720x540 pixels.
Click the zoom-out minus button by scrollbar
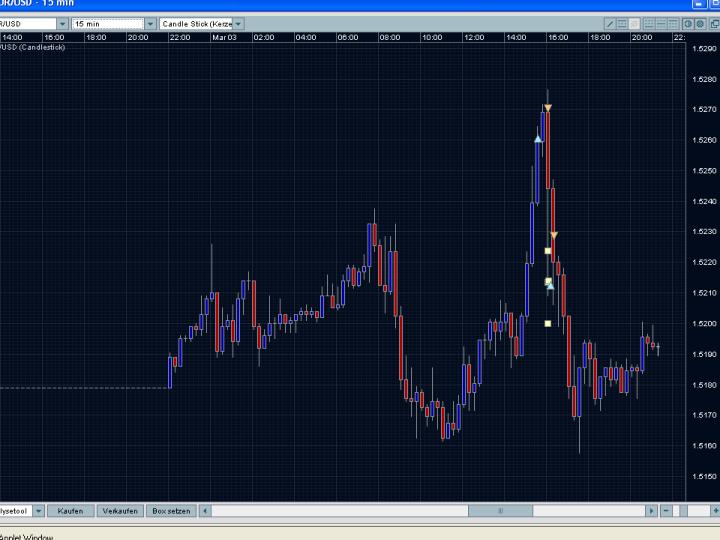point(667,510)
